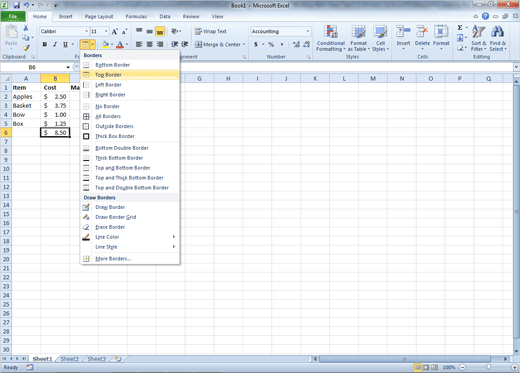This screenshot has width=520, height=373.
Task: Open Sort & Filter menu
Action: (479, 39)
